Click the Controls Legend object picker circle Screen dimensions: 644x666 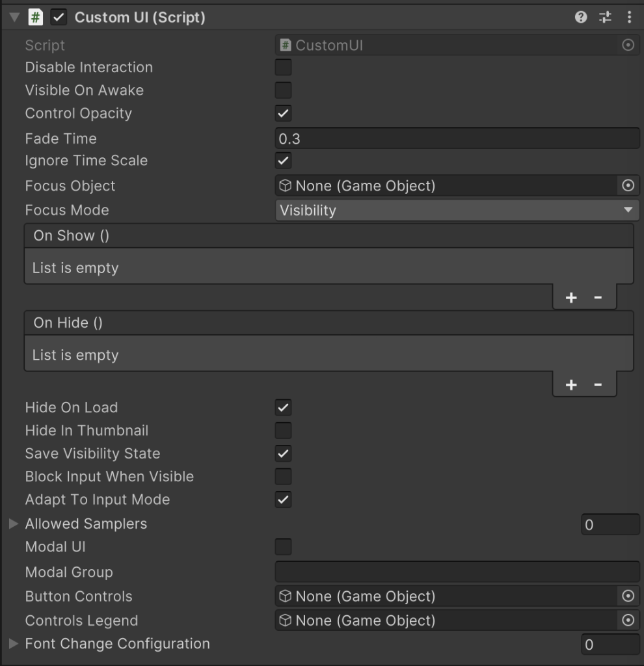click(628, 620)
